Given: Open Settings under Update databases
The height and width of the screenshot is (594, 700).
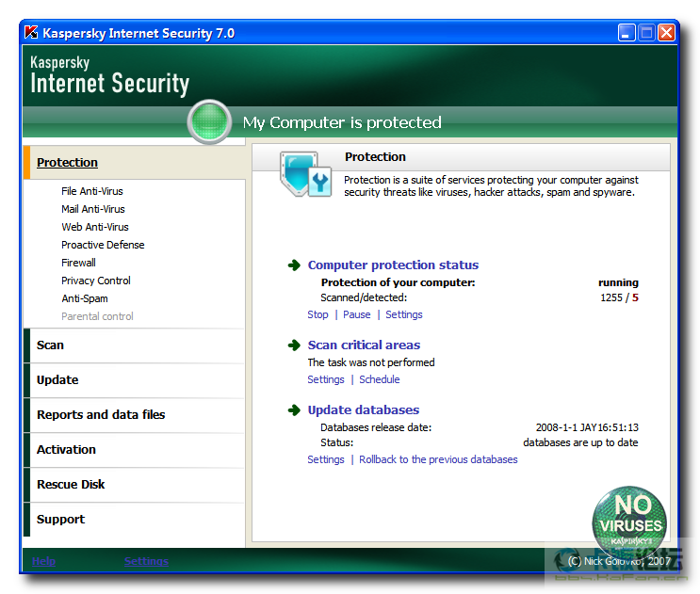Looking at the screenshot, I should 325,459.
